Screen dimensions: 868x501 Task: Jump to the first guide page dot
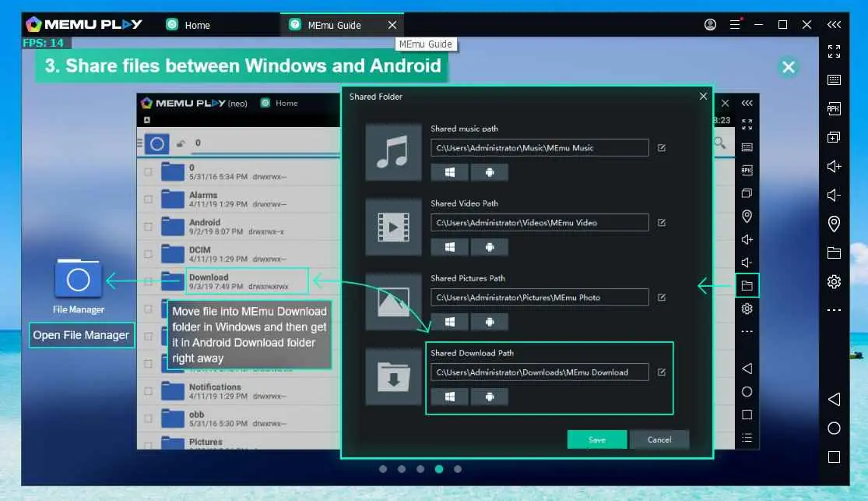pyautogui.click(x=383, y=469)
